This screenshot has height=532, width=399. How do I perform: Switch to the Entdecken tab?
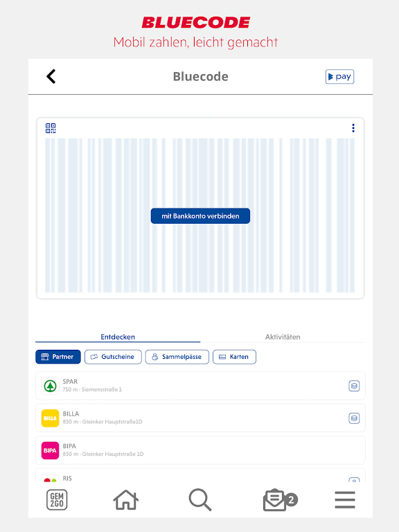coord(118,337)
